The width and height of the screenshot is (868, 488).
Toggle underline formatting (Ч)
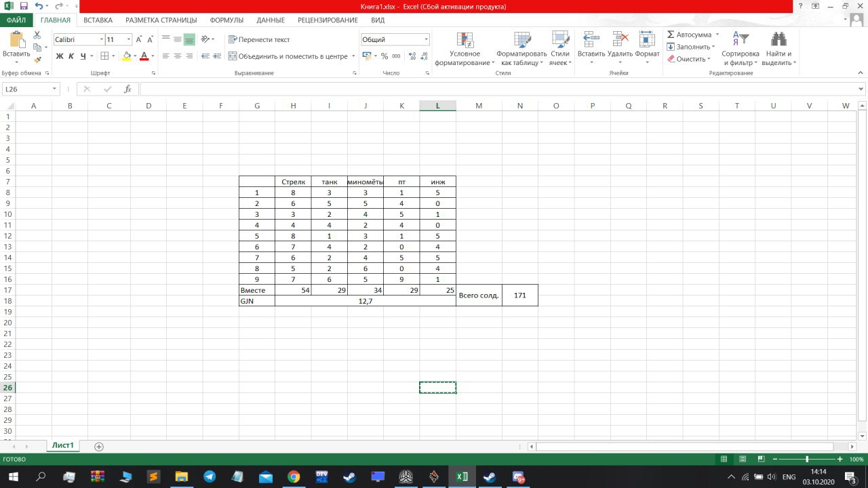coord(83,56)
